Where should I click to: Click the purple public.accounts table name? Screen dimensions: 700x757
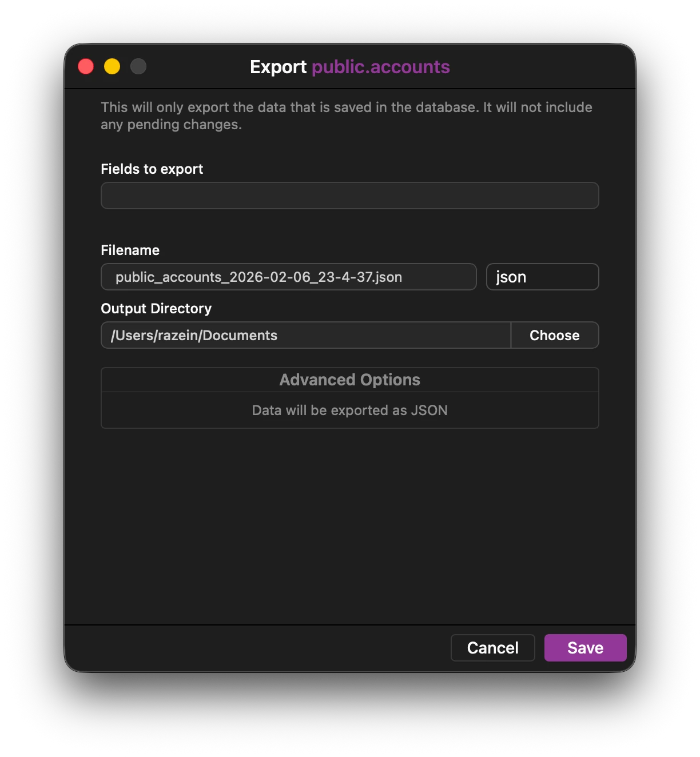tap(380, 67)
